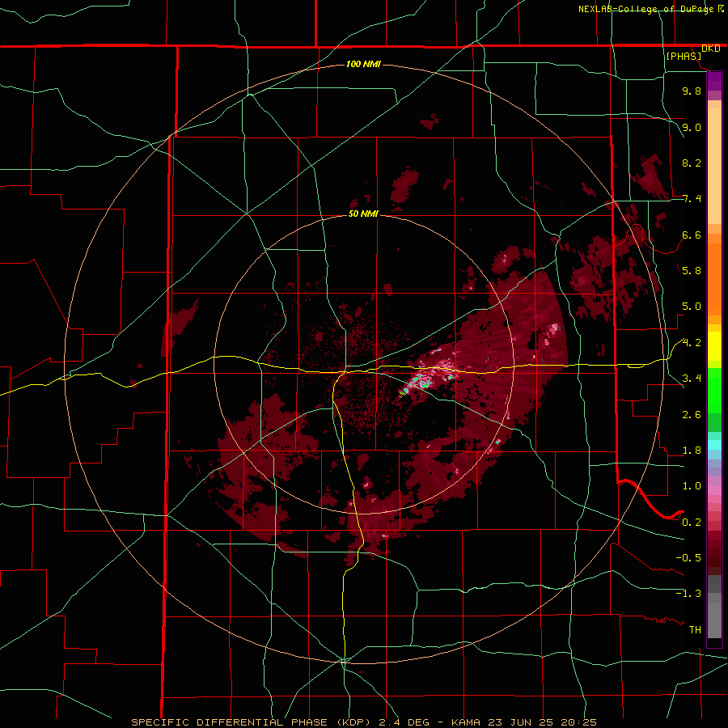Pick the yellow color bar segment
This screenshot has width=728, height=728.
(x=714, y=346)
